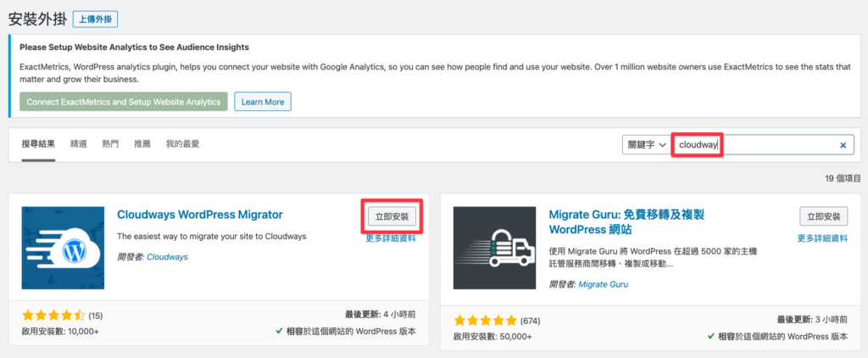Click the 啟用安裝數: 10,000+ text
868x358 pixels.
point(60,332)
